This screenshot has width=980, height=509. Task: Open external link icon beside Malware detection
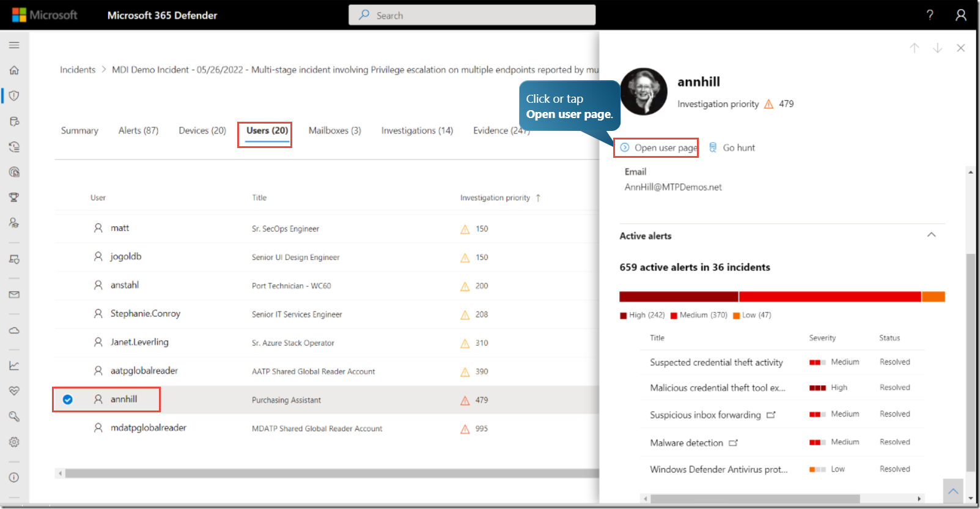pyautogui.click(x=734, y=443)
